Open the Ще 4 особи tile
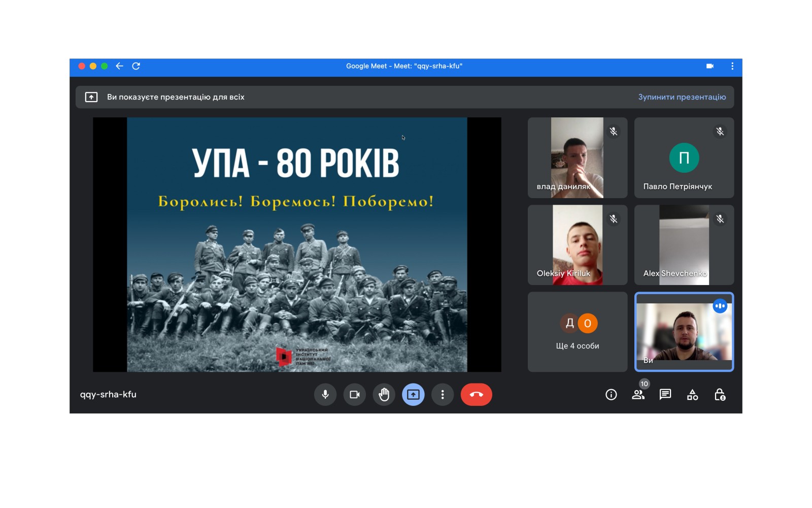812x508 pixels. [x=578, y=332]
